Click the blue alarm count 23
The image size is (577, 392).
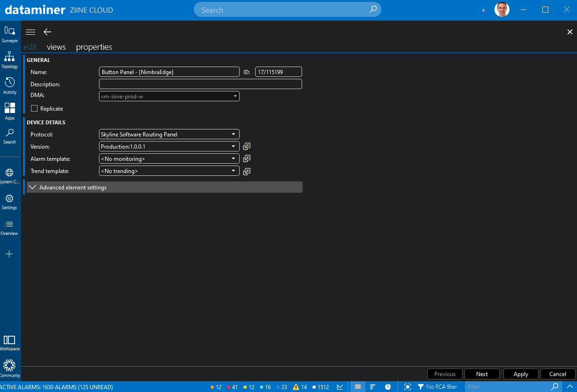[281, 387]
